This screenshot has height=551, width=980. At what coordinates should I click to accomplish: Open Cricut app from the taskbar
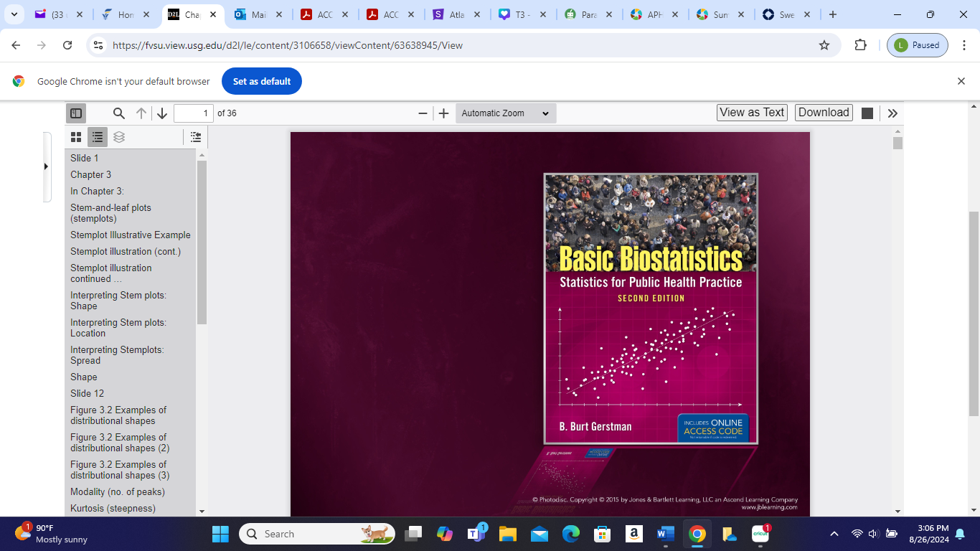760,534
